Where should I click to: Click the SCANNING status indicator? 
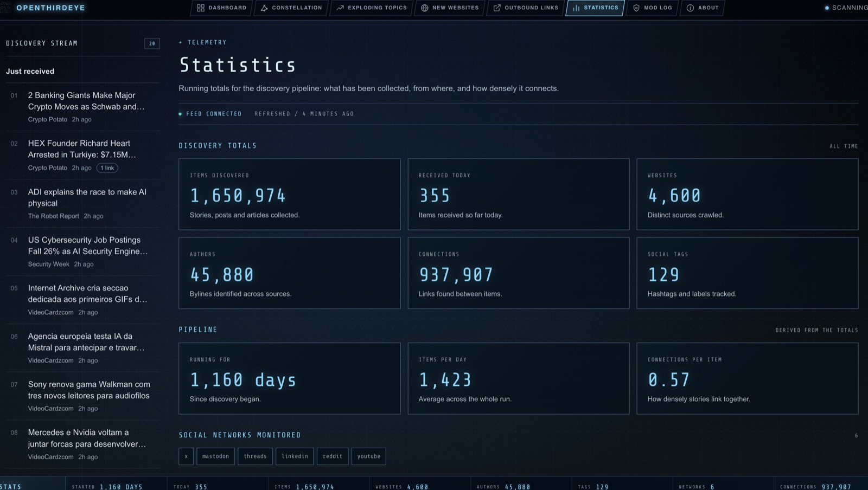pos(846,8)
